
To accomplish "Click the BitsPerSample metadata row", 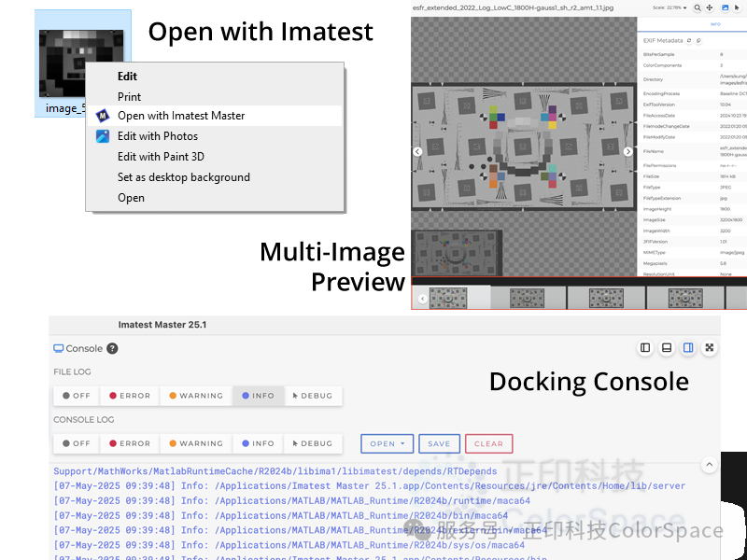I will click(x=692, y=54).
